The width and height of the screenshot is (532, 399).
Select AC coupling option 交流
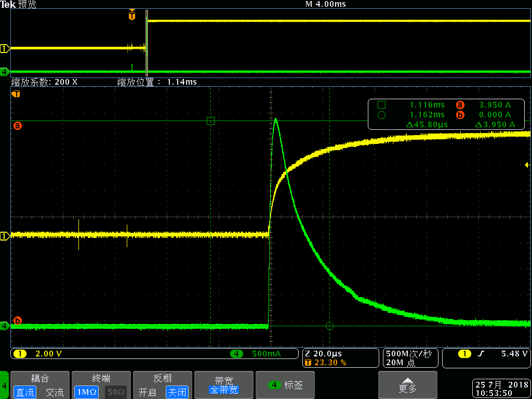55,392
